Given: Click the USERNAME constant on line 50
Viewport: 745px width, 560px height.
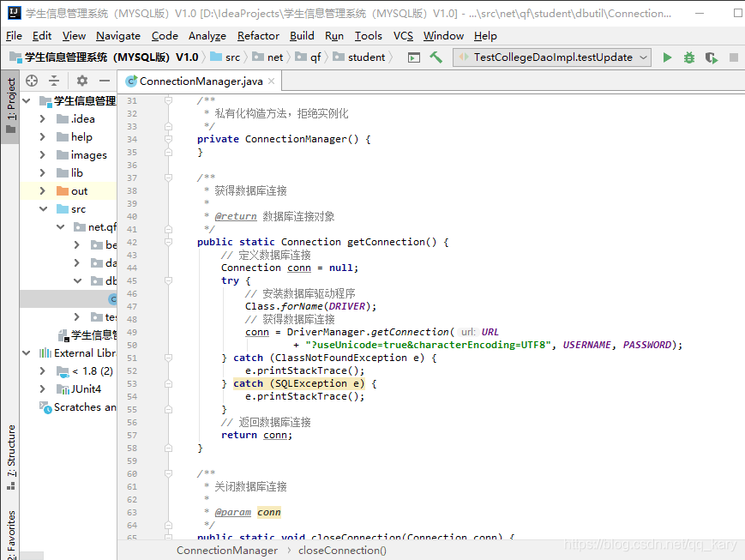Looking at the screenshot, I should tap(586, 345).
